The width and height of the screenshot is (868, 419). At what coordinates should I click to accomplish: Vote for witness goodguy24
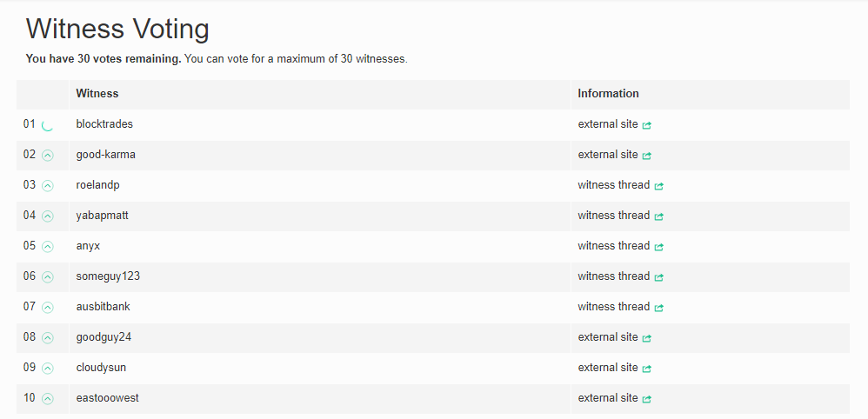point(48,338)
